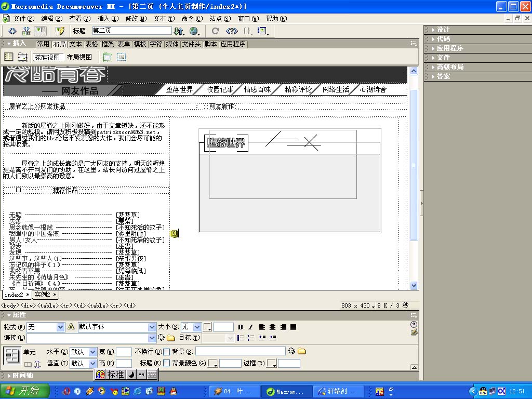This screenshot has width=532, height=399.
Task: Enable the 不换行 (no wrap) checkbox
Action: pos(166,352)
